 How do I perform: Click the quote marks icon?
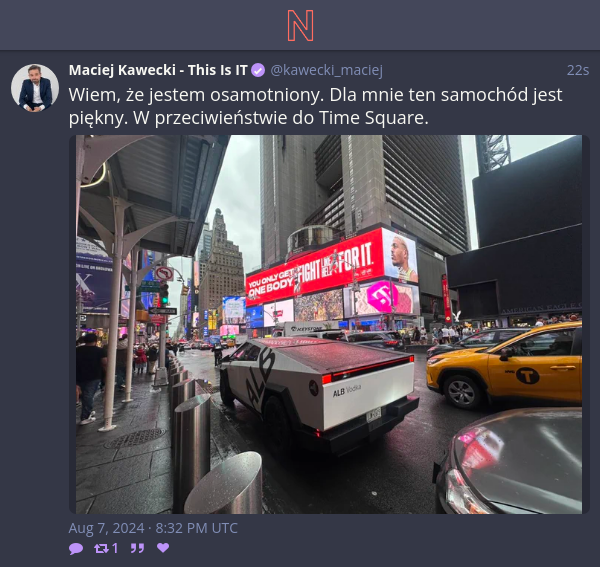137,548
